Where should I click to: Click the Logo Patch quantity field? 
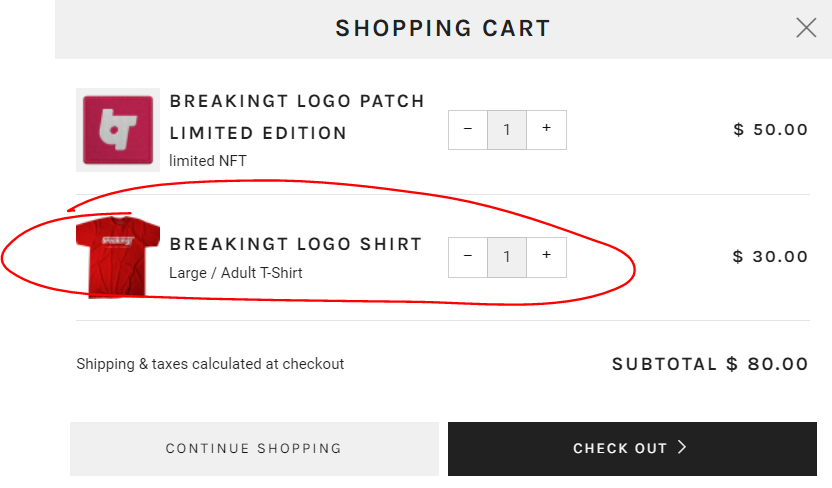pos(507,129)
